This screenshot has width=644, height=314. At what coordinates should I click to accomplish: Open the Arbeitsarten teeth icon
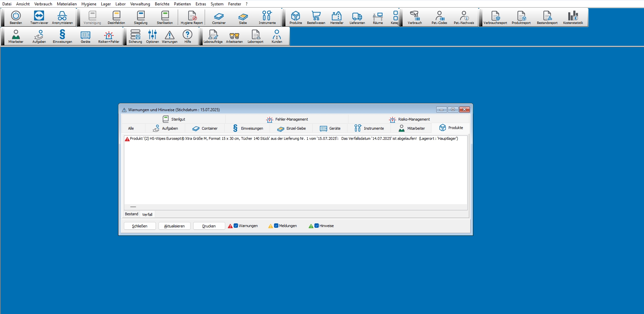(x=234, y=36)
